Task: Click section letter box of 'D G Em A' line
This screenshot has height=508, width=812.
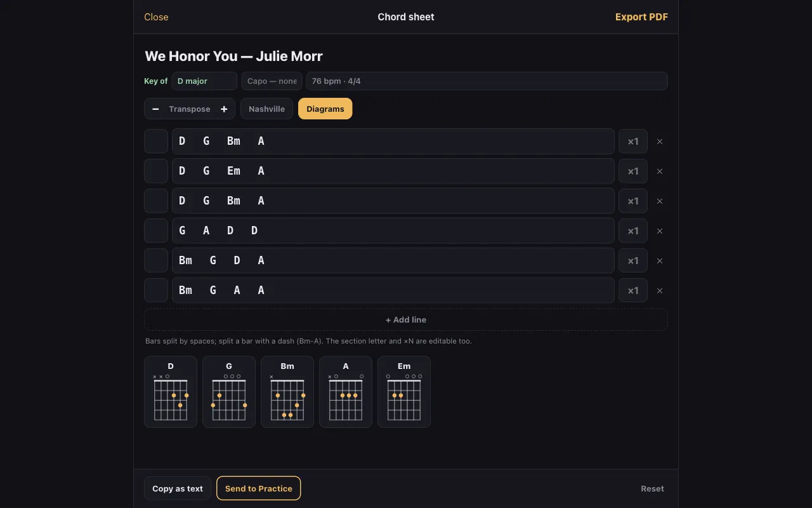Action: (x=156, y=171)
